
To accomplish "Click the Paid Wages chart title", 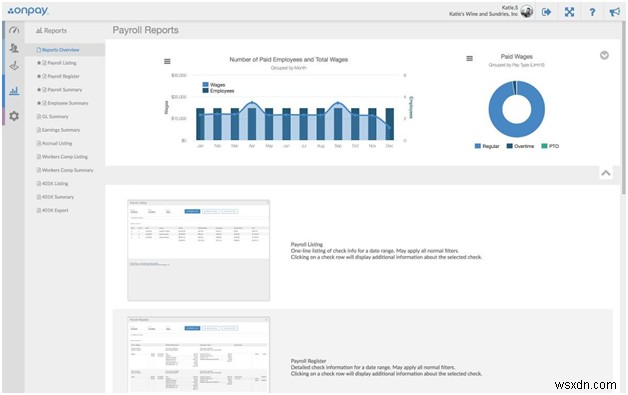I will [517, 56].
